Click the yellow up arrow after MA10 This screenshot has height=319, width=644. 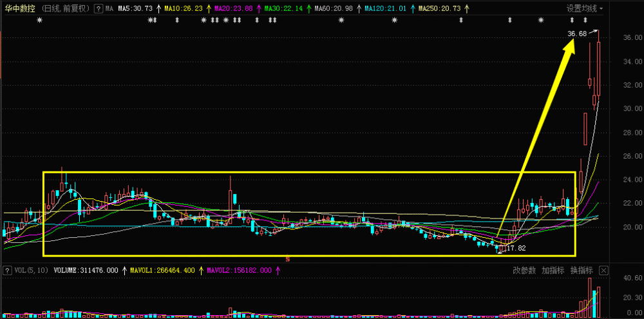pos(209,8)
